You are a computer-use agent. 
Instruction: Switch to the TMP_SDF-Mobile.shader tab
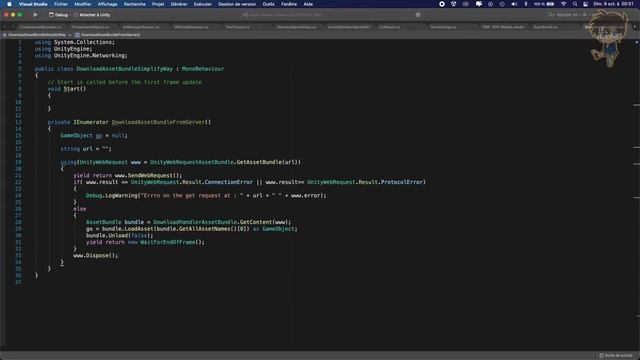[x=502, y=27]
